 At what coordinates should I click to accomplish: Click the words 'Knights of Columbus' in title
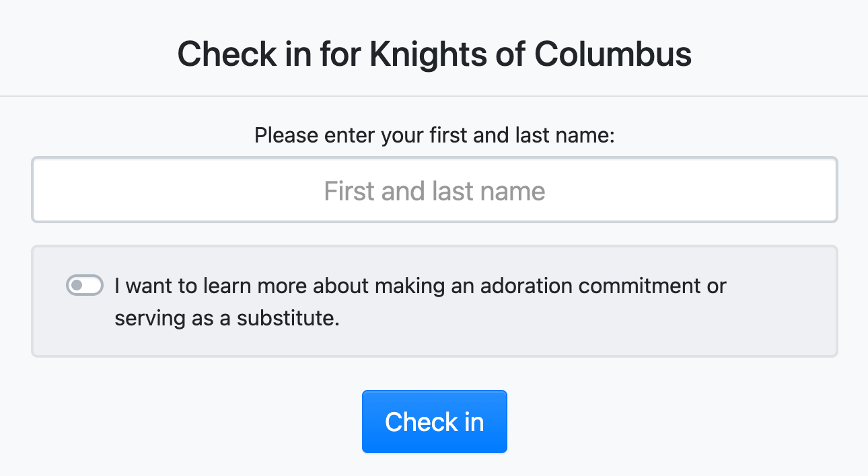[x=530, y=54]
